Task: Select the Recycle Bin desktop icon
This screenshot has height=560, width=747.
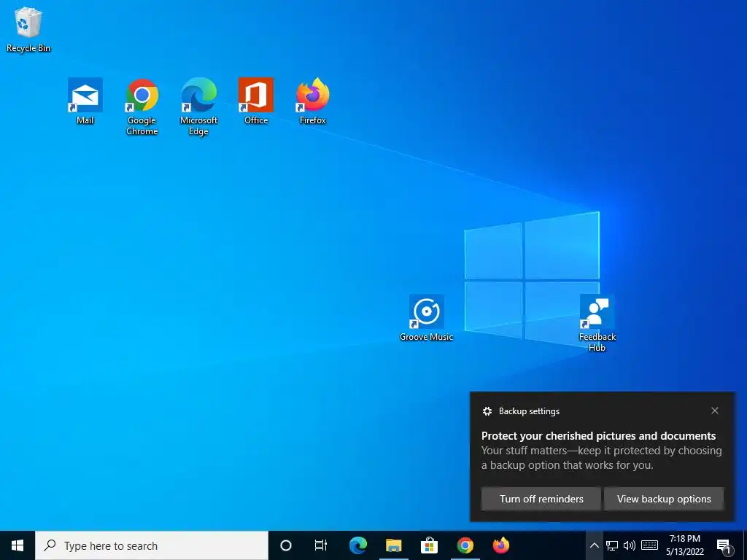Action: 28,29
